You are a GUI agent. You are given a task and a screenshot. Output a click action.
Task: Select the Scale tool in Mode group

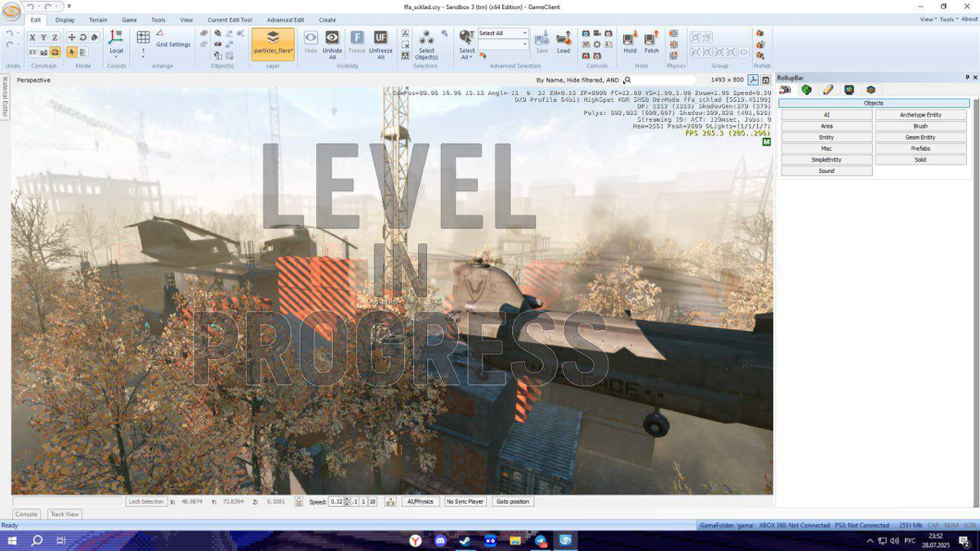[x=94, y=38]
